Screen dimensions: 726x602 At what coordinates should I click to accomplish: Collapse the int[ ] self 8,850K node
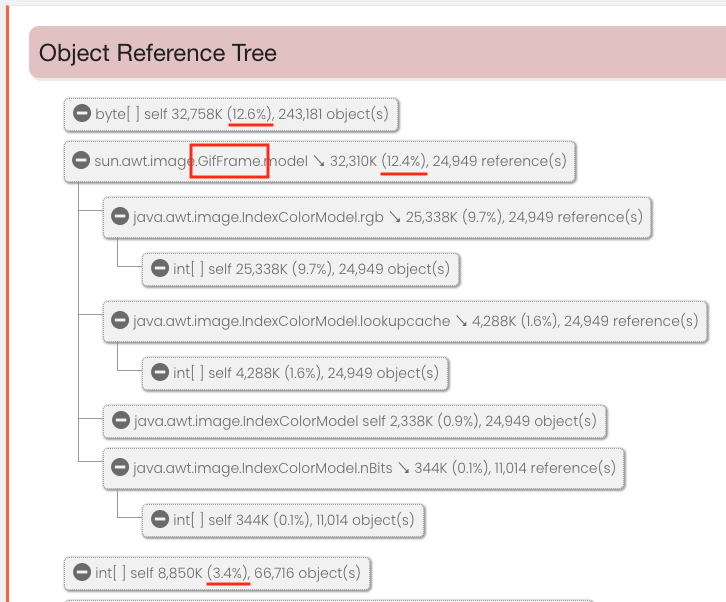coord(82,572)
